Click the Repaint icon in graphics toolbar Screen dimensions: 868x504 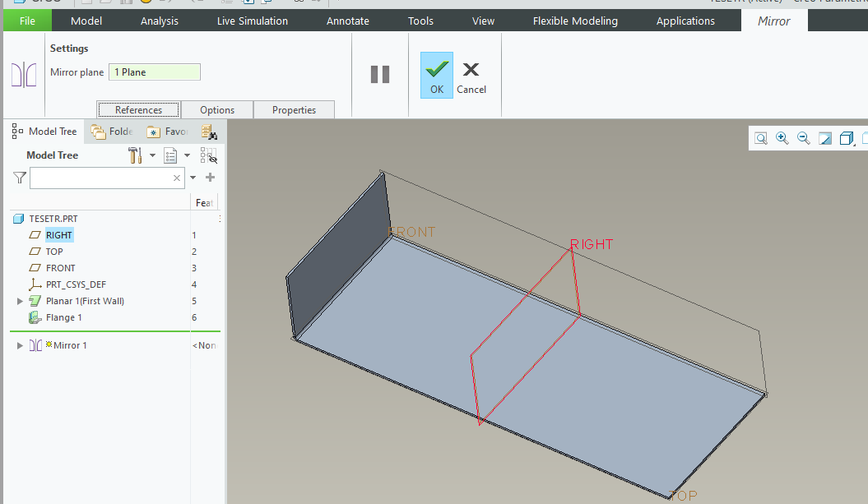[x=825, y=138]
